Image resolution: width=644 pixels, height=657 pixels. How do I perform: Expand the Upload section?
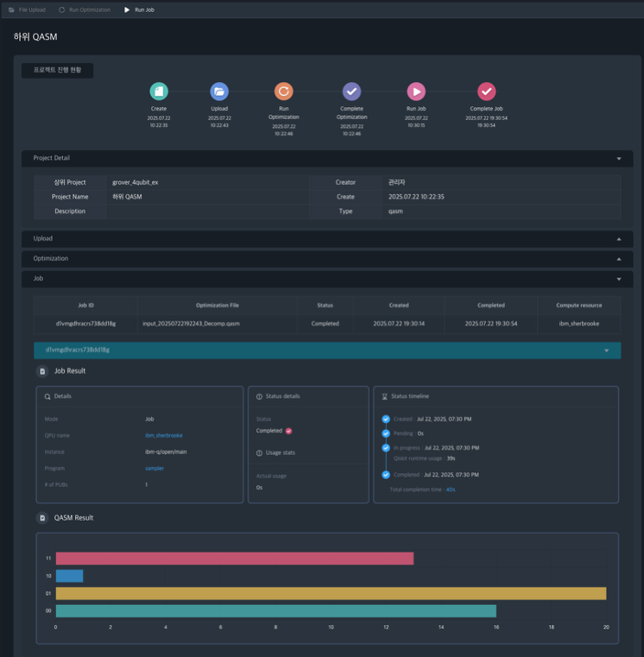coord(618,238)
